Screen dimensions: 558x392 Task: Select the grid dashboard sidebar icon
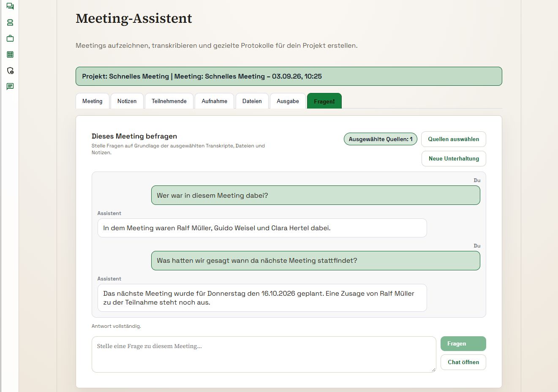(10, 54)
